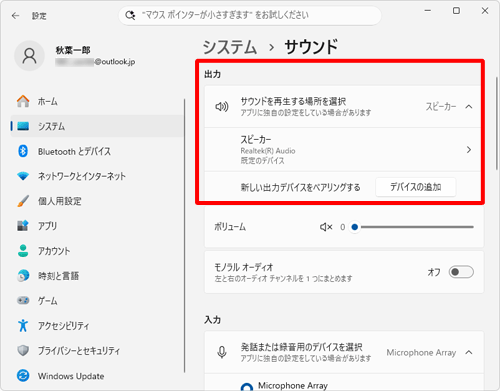Click システム breadcrumb link
Viewport: 500px width, 391px height.
click(x=230, y=47)
